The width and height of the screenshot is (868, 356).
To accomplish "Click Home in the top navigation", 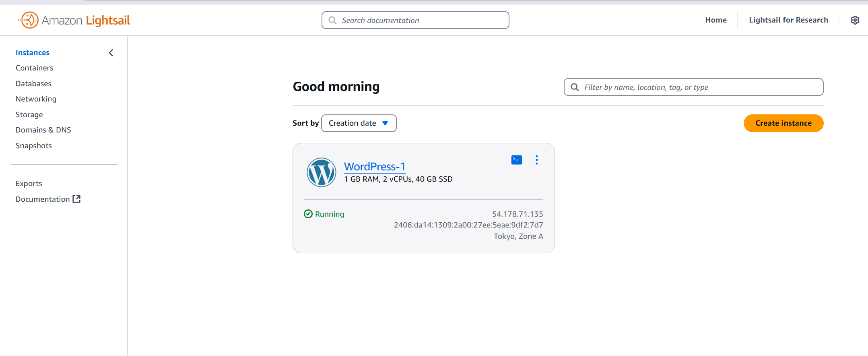I will pyautogui.click(x=716, y=20).
